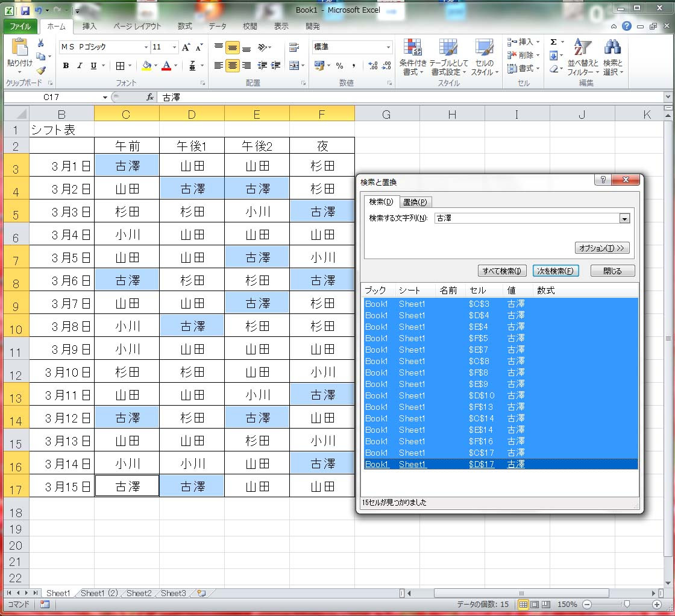Click the Paste clipboard icon

pos(19,48)
